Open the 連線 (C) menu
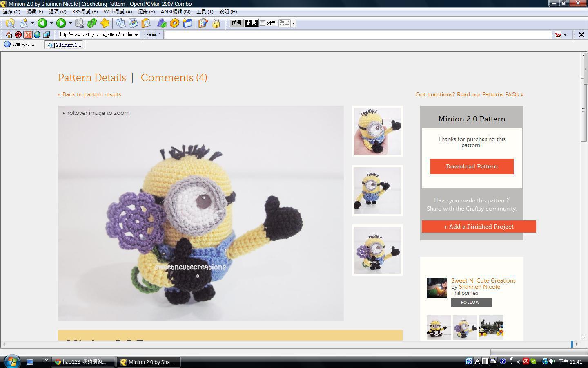Image resolution: width=588 pixels, height=368 pixels. 11,12
